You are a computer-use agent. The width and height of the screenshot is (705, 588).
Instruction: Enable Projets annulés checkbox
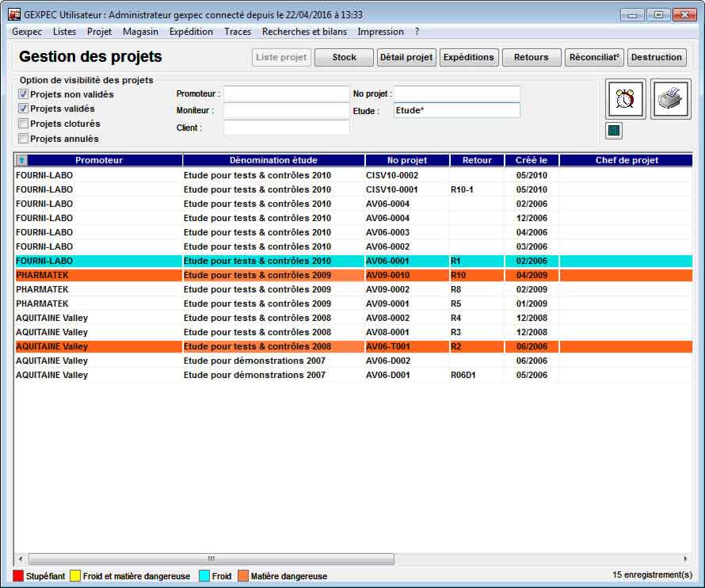click(24, 138)
